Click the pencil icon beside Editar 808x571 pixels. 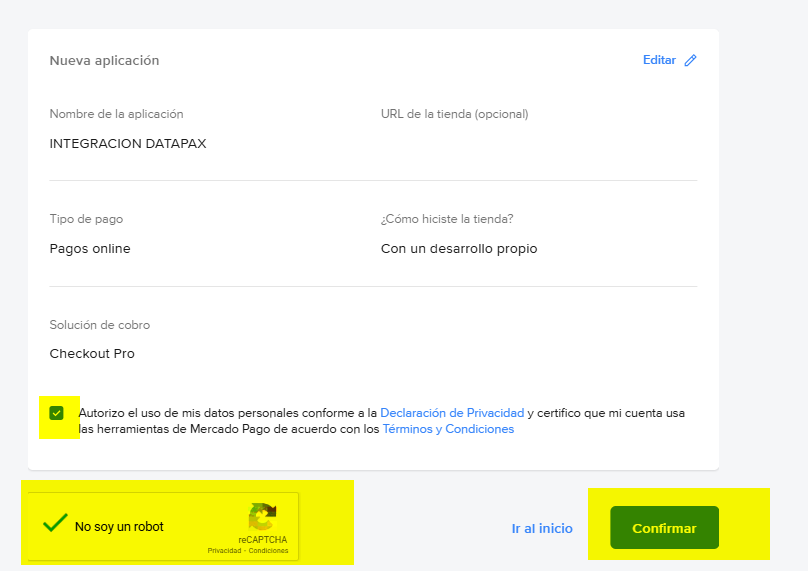(690, 60)
